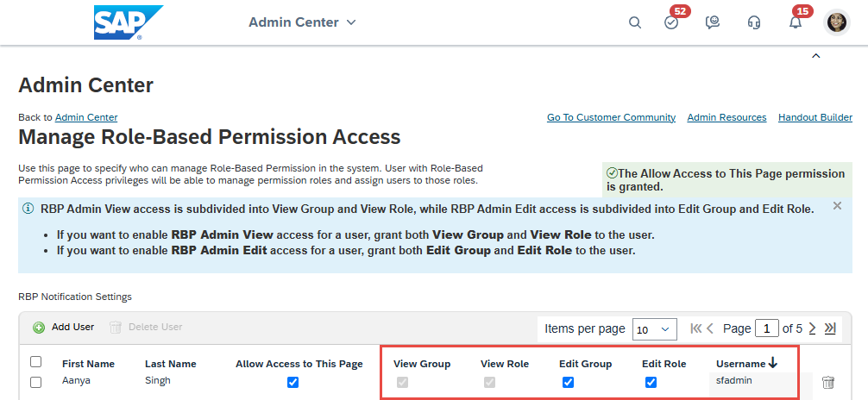
Task: Go to the last page of results
Action: click(x=830, y=328)
